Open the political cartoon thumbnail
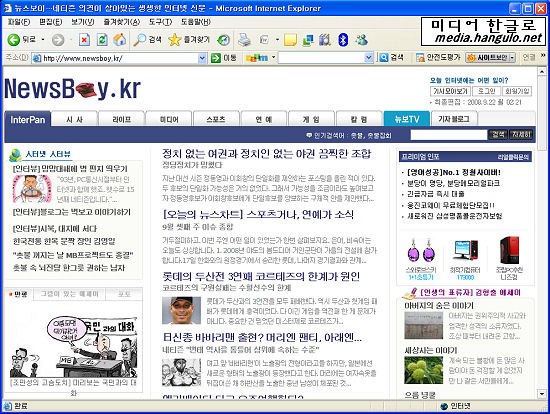The image size is (550, 414). click(73, 347)
